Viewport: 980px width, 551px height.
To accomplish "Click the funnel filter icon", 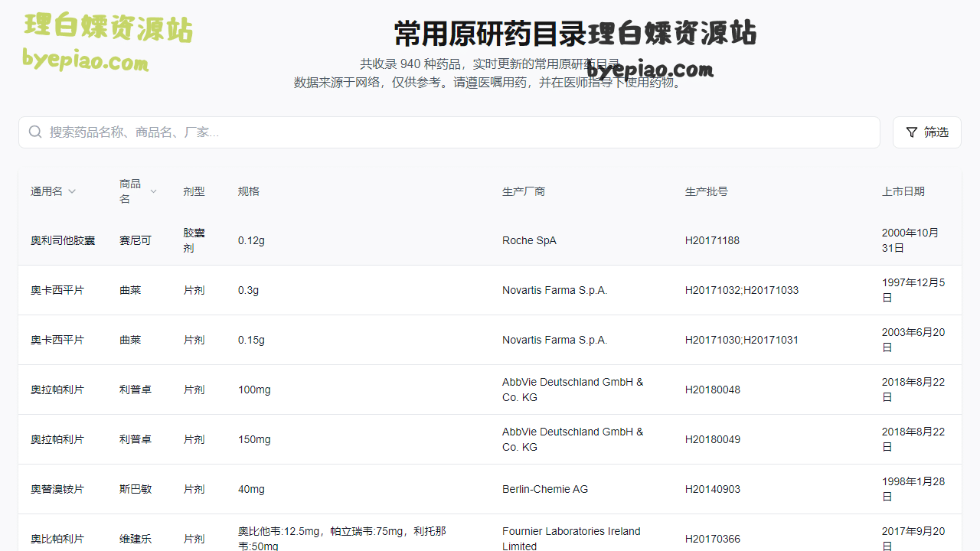I will click(912, 132).
